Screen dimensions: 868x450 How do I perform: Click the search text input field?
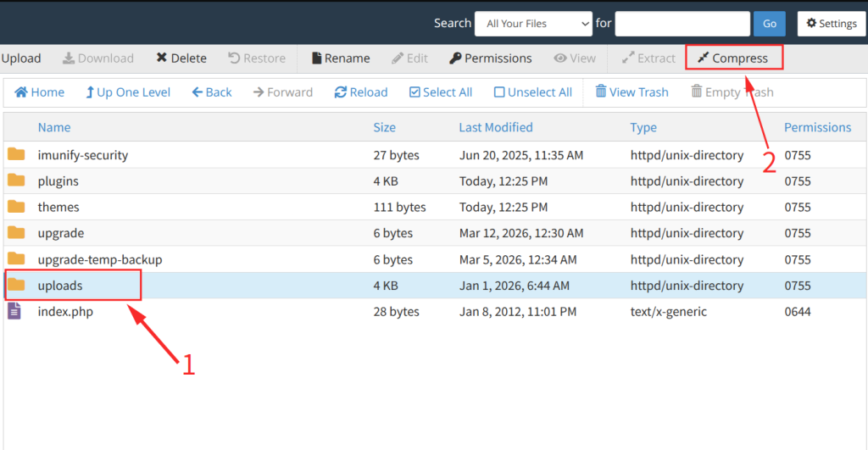tap(682, 24)
